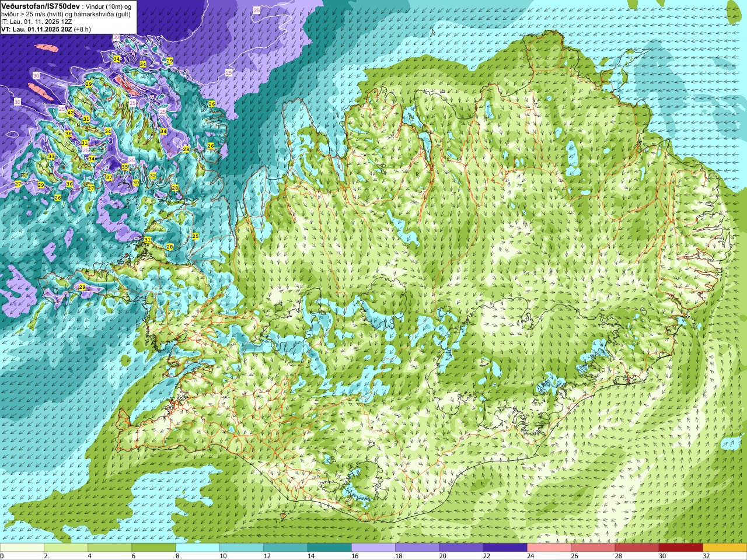Select the orange swatch above 32 m/s
Screen dimensions: 747x560
coord(725,548)
